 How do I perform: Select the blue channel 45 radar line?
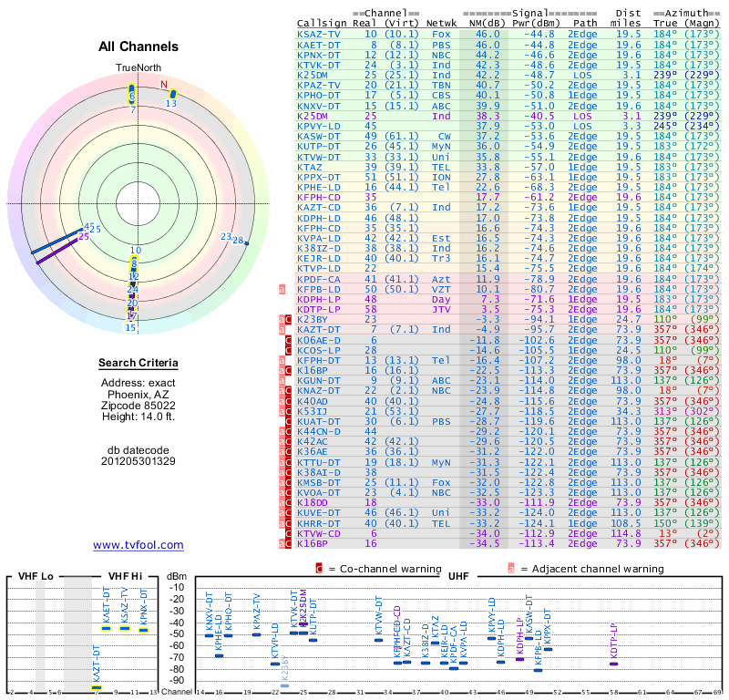tap(57, 242)
